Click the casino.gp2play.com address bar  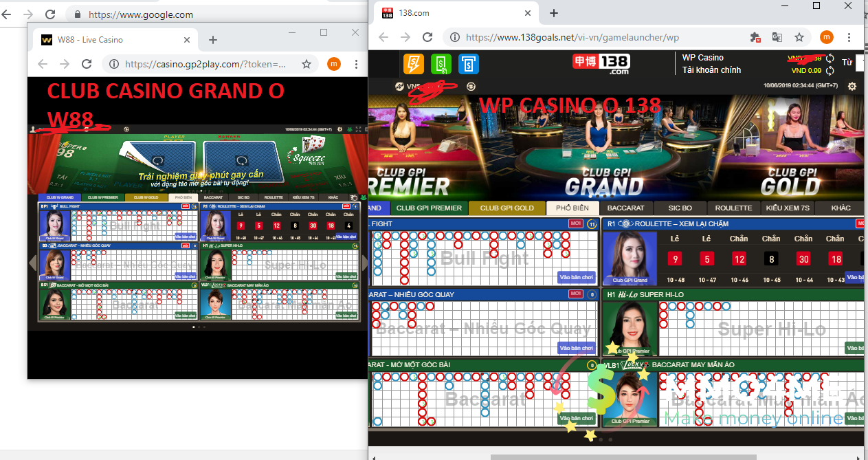[206, 64]
